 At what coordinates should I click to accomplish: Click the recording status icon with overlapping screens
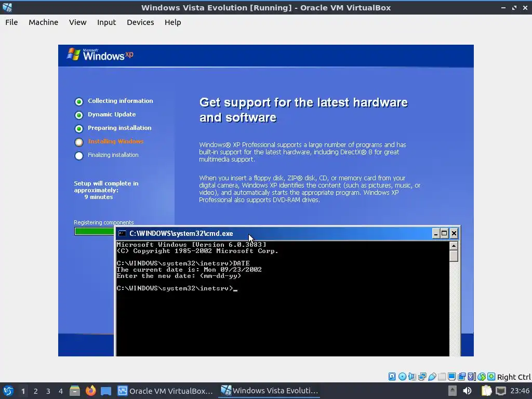pos(462,377)
